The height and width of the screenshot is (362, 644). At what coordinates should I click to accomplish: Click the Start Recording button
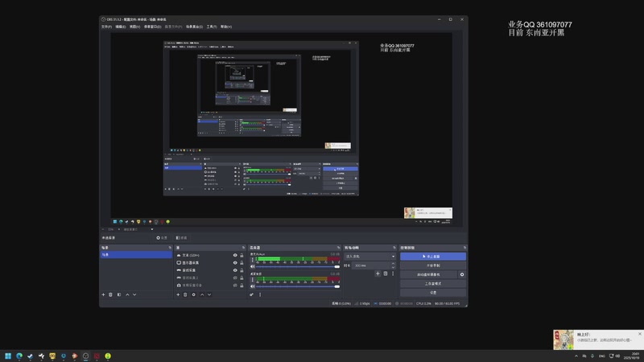(433, 265)
